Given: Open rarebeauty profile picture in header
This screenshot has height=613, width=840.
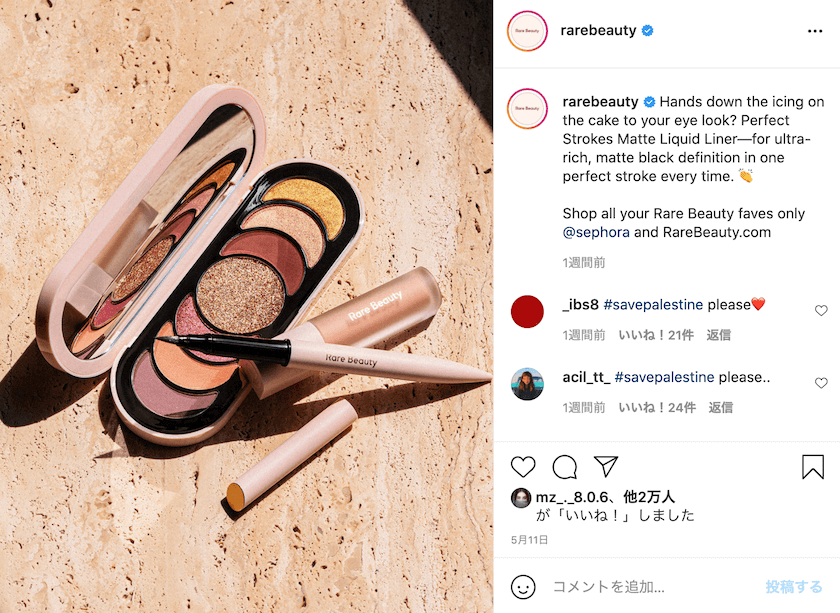Looking at the screenshot, I should pos(527,31).
